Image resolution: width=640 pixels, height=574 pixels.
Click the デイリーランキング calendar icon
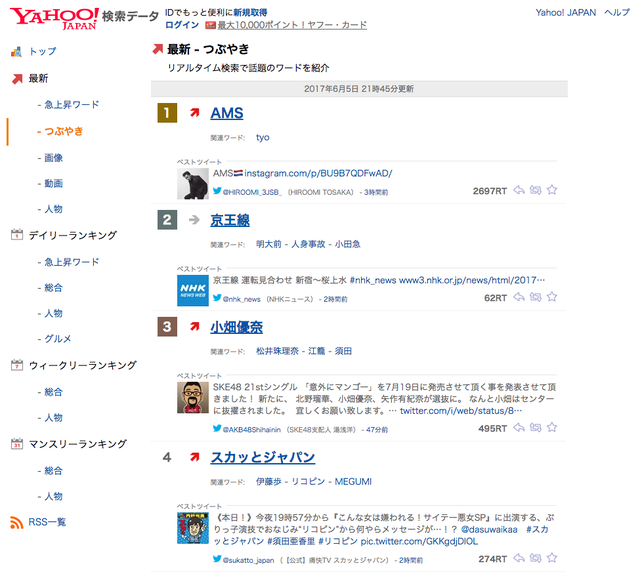(x=17, y=235)
